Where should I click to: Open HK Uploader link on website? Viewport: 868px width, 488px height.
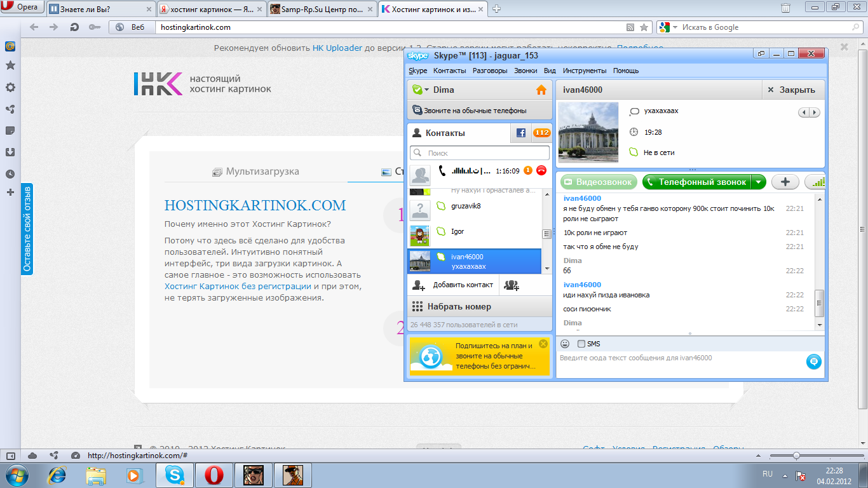[337, 48]
